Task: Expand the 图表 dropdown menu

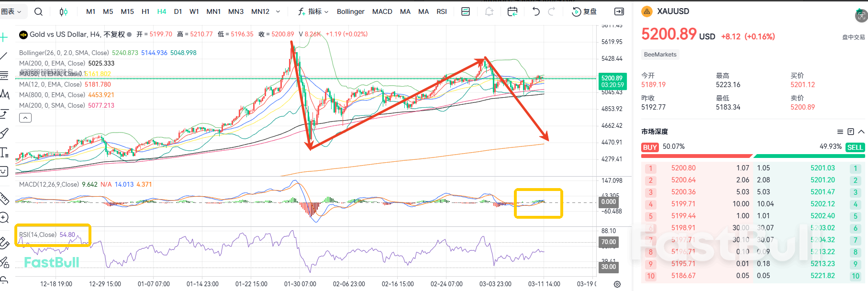Action: coord(11,11)
